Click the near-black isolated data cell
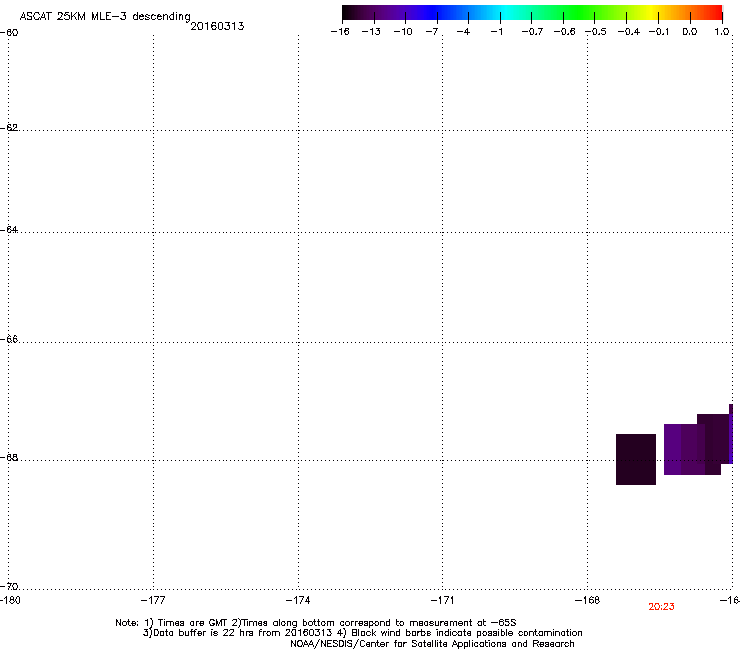This screenshot has width=740, height=650. pos(636,459)
